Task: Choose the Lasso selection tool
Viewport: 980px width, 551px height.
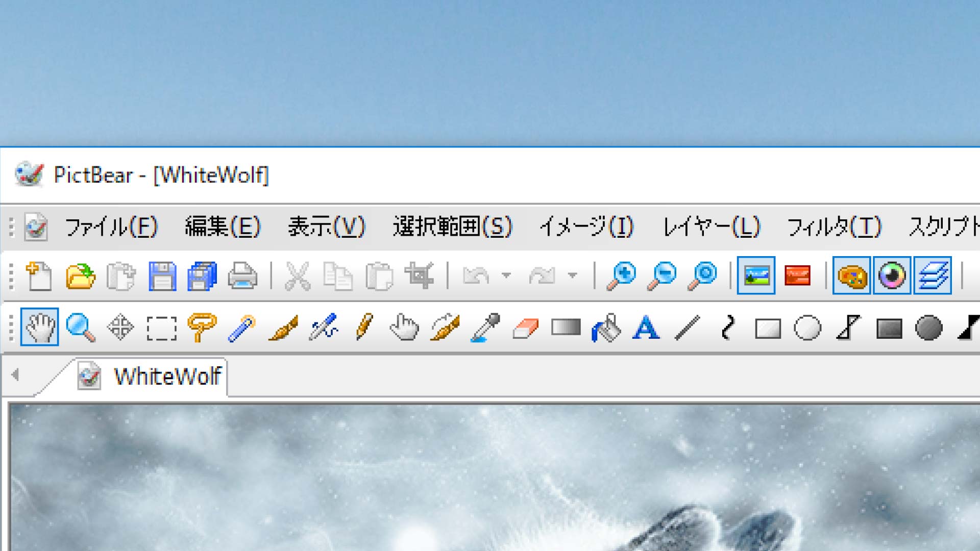Action: pyautogui.click(x=202, y=327)
